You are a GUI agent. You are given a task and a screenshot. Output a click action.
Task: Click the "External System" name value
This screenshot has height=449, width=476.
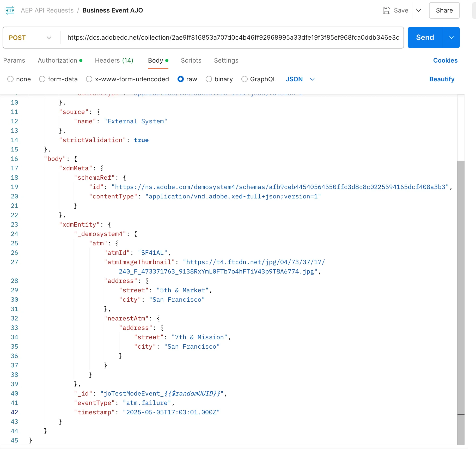point(136,121)
